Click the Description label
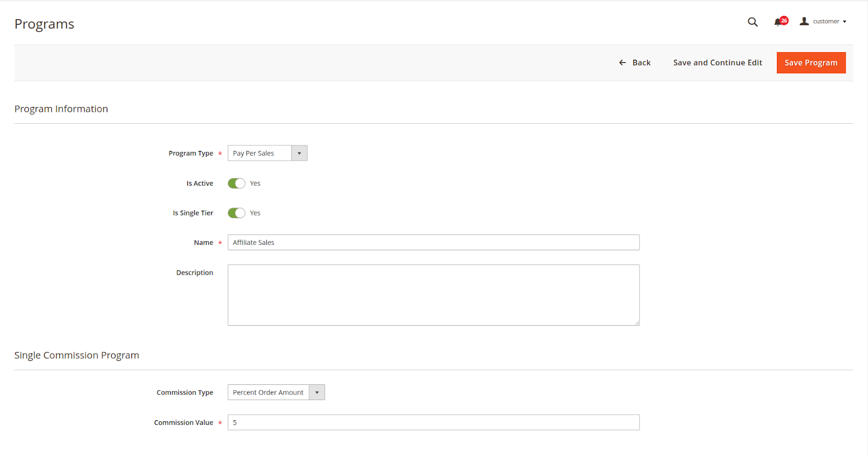This screenshot has height=456, width=868. point(195,273)
